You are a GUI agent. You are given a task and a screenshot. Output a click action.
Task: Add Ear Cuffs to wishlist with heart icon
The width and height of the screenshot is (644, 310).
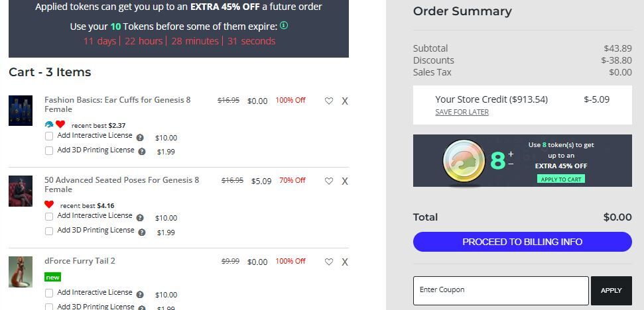pyautogui.click(x=328, y=101)
